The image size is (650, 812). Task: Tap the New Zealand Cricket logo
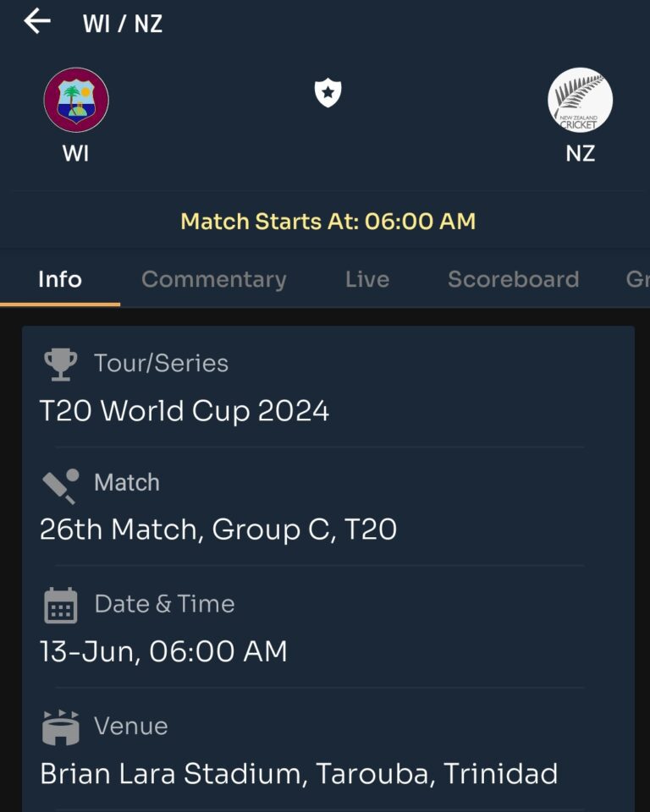580,100
